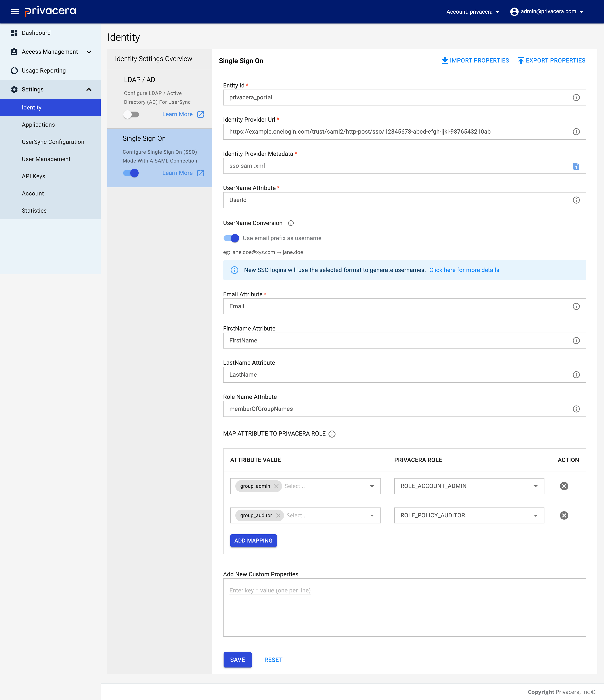The image size is (604, 700).
Task: Select the Single Sign On settings card
Action: click(159, 158)
